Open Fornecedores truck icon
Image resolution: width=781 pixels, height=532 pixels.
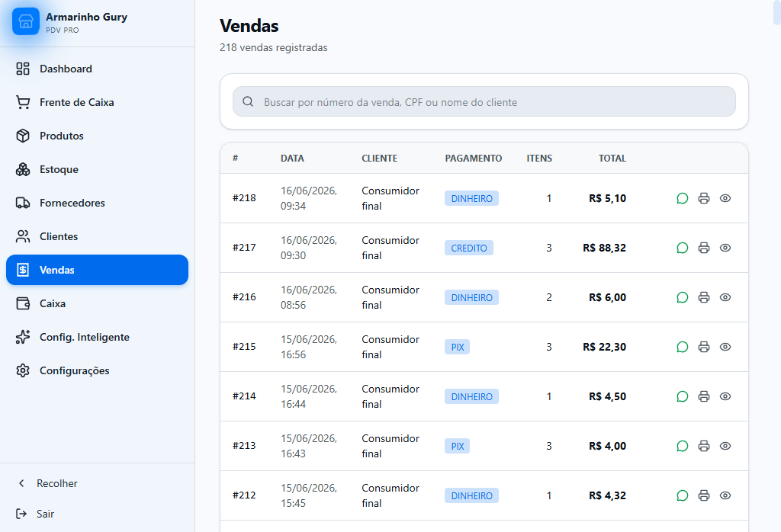click(x=23, y=203)
